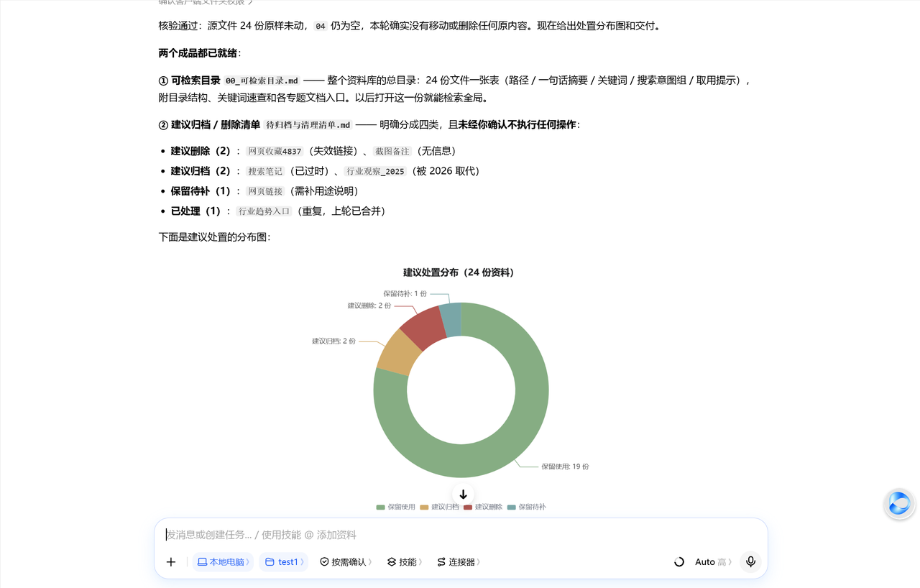Start voice input with the microphone icon
920x588 pixels.
(750, 562)
